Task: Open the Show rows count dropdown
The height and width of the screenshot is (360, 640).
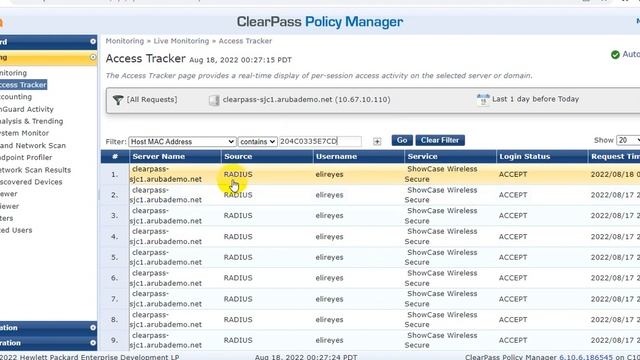Action: [x=628, y=140]
